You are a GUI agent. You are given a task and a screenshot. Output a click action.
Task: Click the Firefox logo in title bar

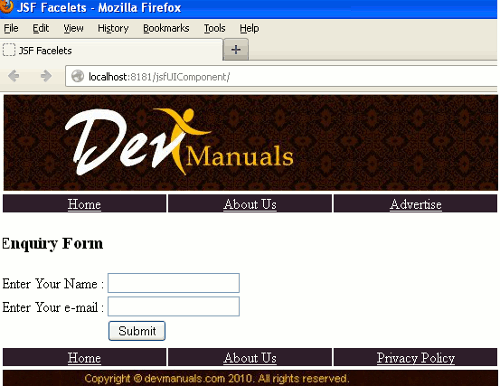point(6,7)
